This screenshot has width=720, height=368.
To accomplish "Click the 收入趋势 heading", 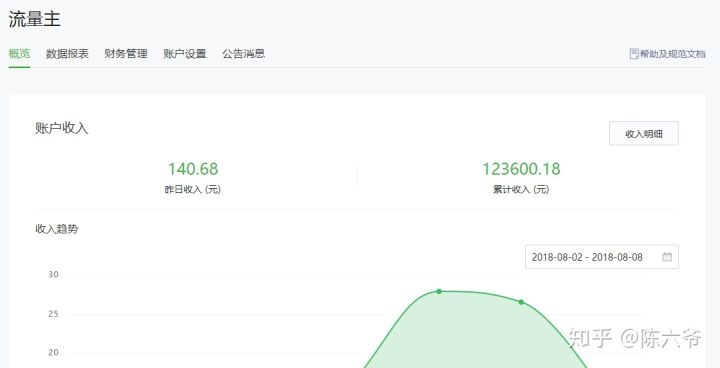I will [x=56, y=229].
